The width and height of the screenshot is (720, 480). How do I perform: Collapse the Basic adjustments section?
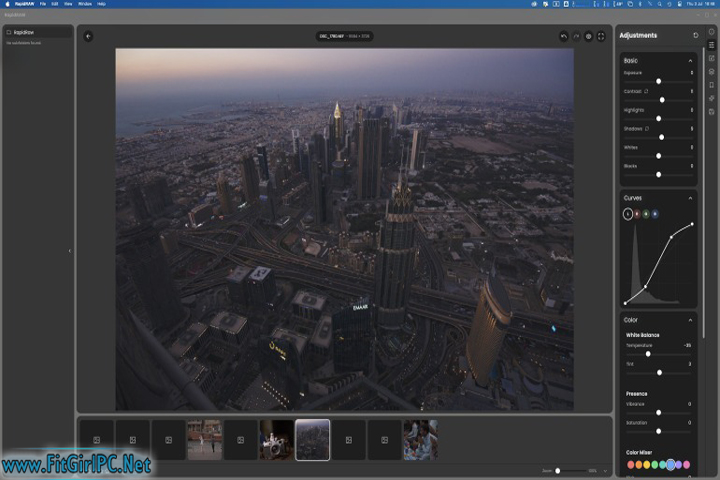tap(690, 61)
